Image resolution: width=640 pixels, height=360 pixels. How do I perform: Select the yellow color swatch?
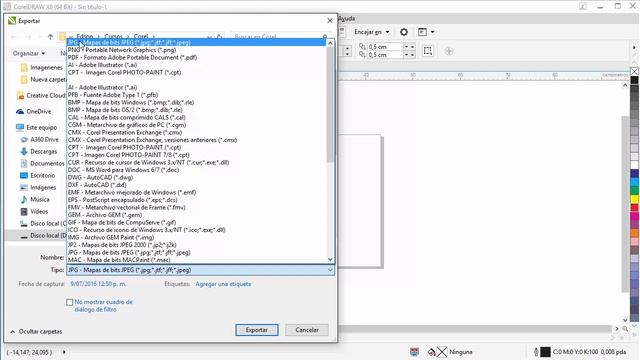click(x=634, y=199)
